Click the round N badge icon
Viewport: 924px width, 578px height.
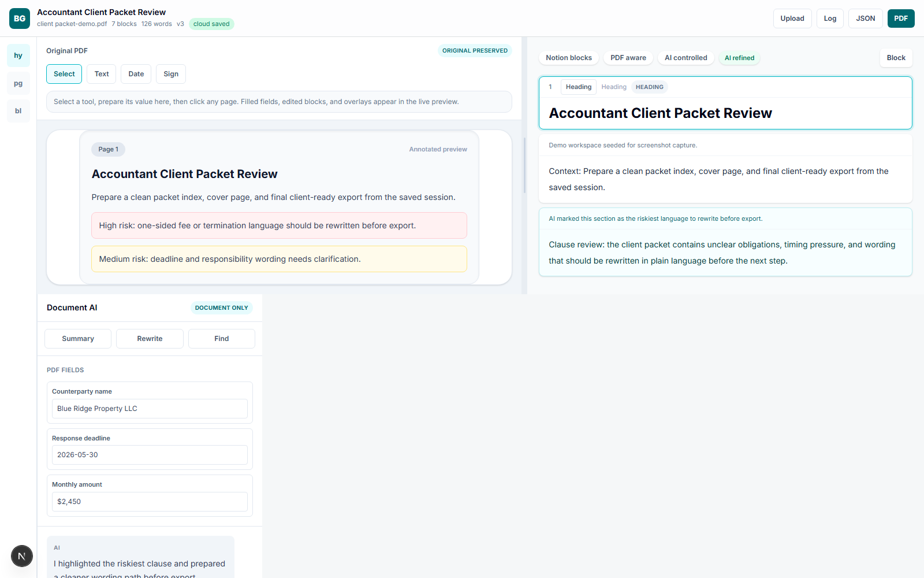[22, 556]
